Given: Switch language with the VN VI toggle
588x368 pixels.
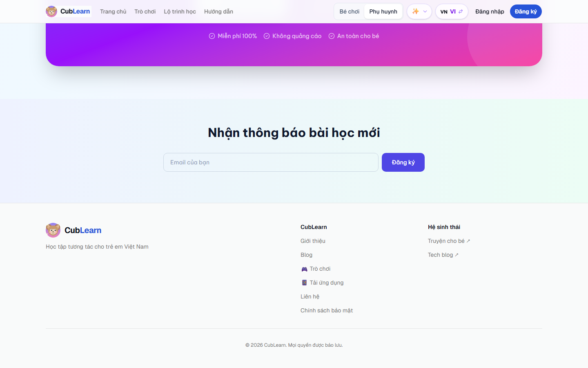Looking at the screenshot, I should pyautogui.click(x=452, y=11).
